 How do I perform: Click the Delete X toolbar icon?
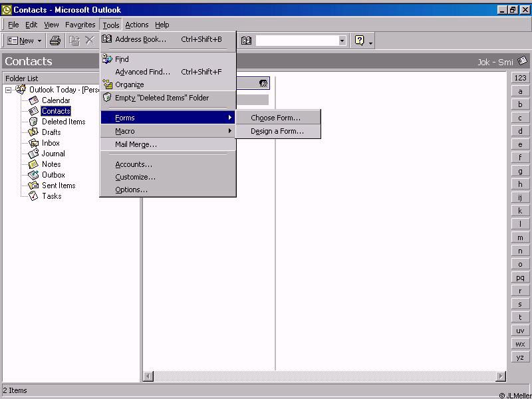pos(90,41)
